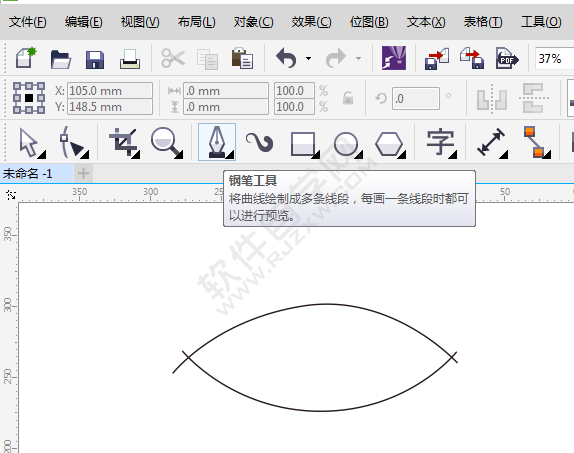Click the object width field
The width and height of the screenshot is (574, 453).
click(226, 90)
